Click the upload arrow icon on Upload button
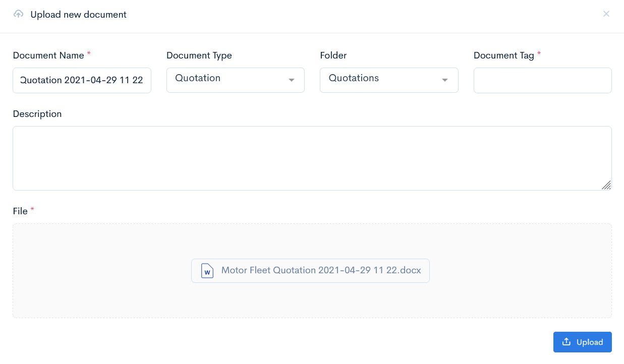This screenshot has width=624, height=364. pos(566,342)
